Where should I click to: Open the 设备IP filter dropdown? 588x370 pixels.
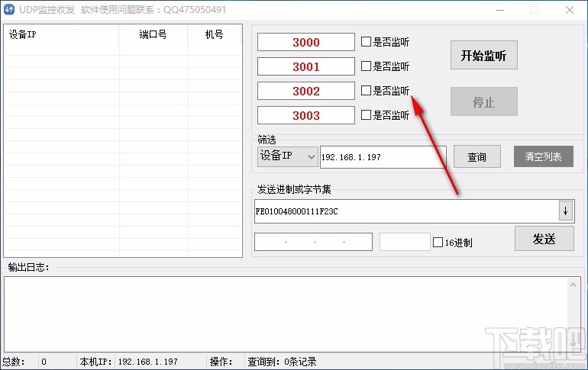pyautogui.click(x=288, y=156)
